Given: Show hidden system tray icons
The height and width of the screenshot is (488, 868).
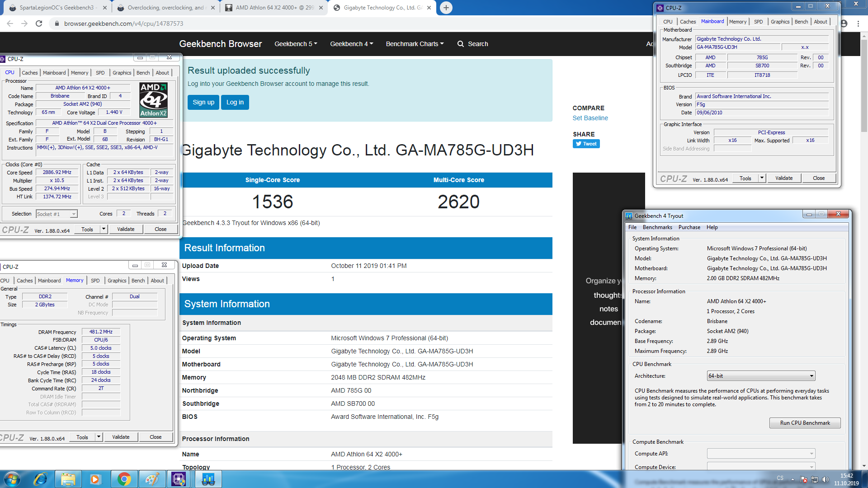Looking at the screenshot, I should coord(793,479).
